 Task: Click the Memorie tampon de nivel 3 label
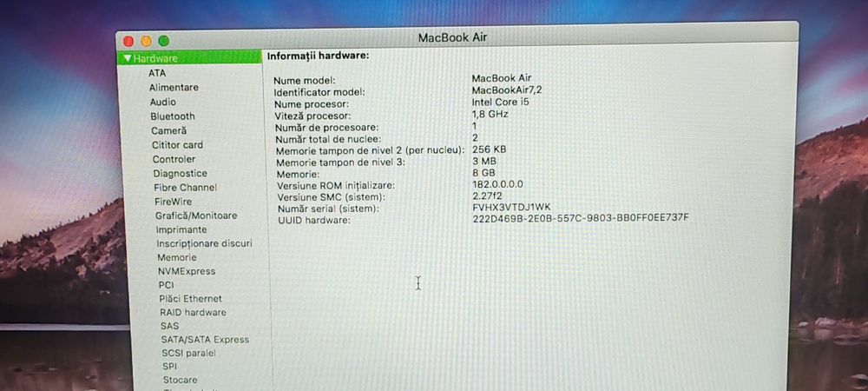coord(340,162)
